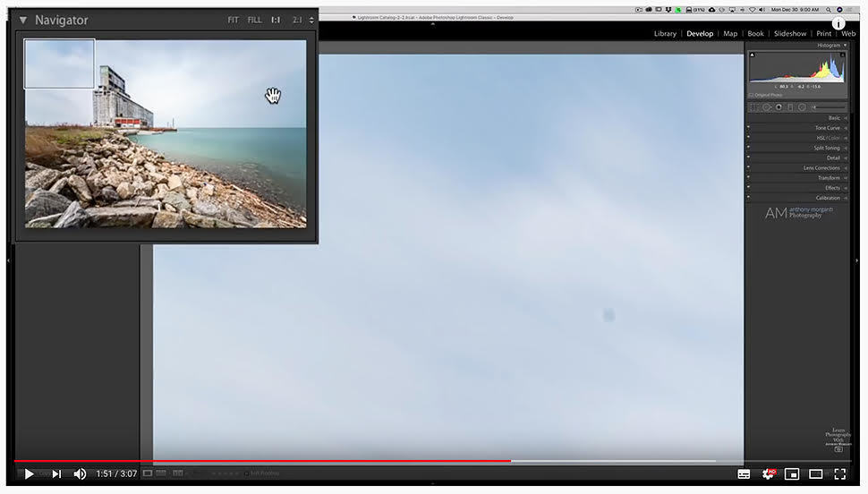This screenshot has height=494, width=868.
Task: Toggle highlight clipping indicator in histogram
Action: (843, 55)
